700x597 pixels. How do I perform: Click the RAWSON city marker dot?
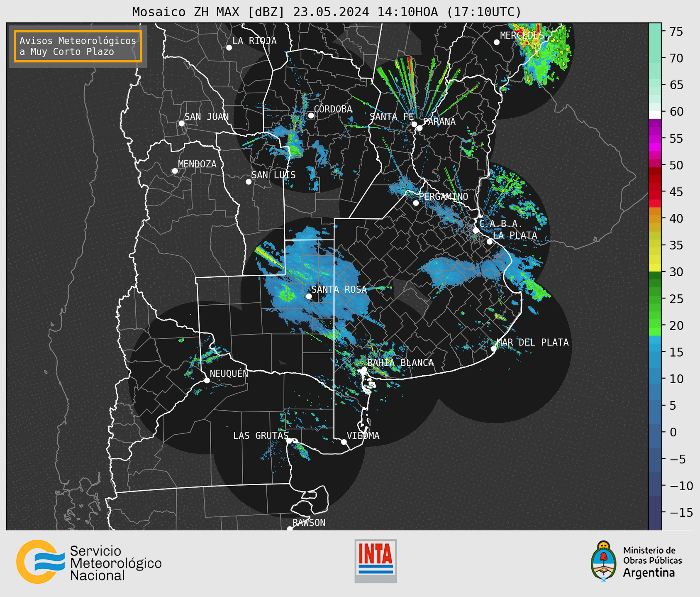[290, 528]
